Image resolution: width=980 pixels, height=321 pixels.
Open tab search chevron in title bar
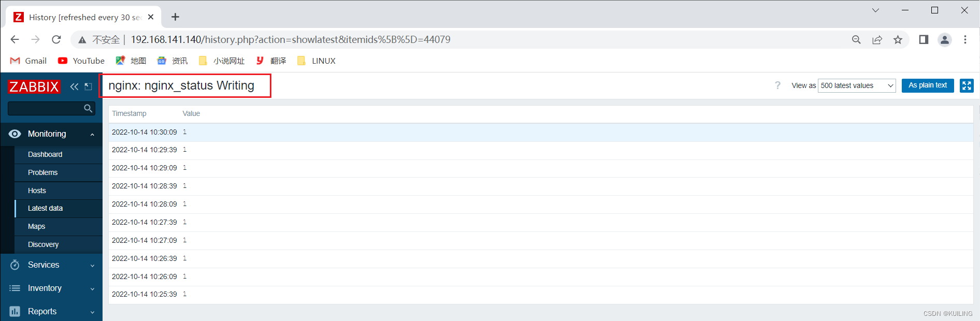[x=875, y=10]
